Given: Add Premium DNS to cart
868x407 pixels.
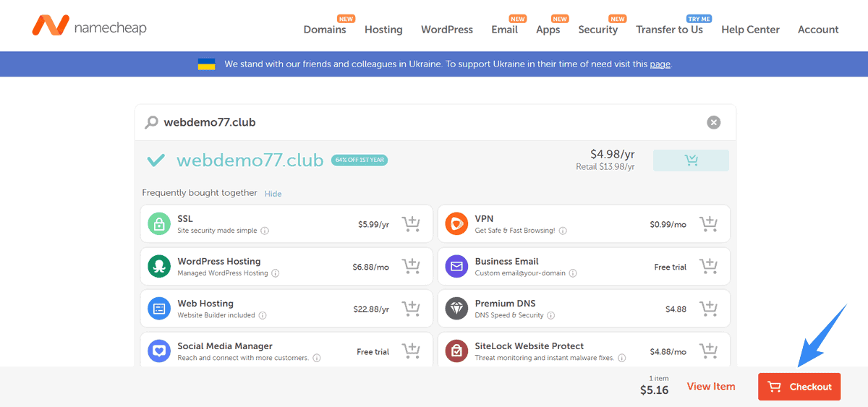Looking at the screenshot, I should (709, 309).
